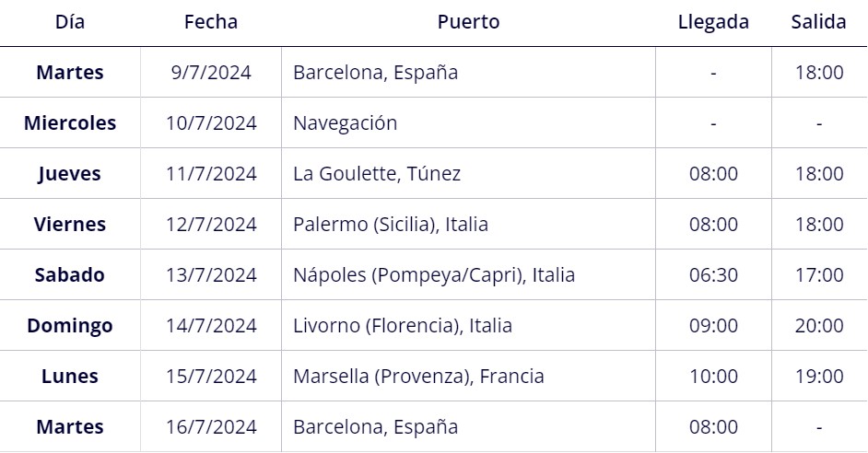Select the 20:00 departure time

(819, 325)
